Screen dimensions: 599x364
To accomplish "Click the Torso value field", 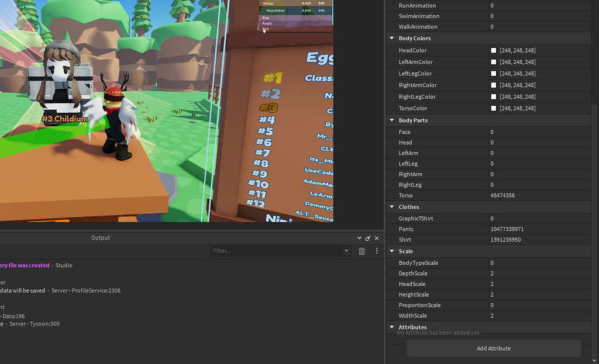I will [x=526, y=195].
